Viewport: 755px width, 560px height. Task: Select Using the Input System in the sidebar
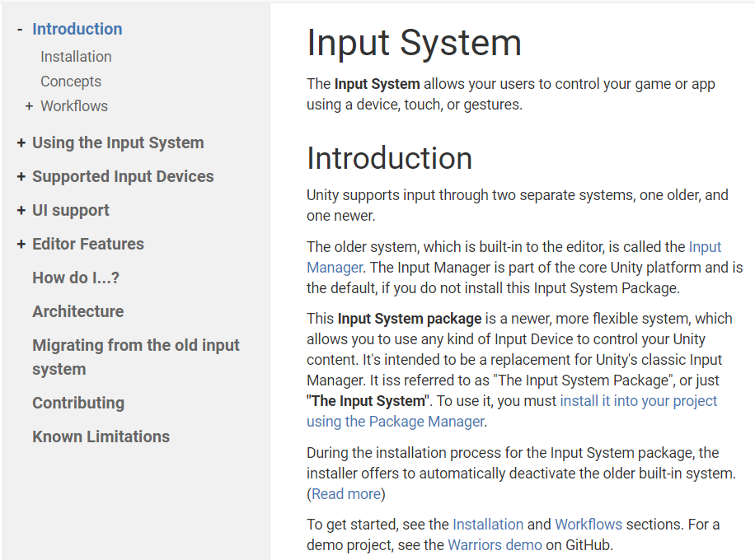click(118, 143)
